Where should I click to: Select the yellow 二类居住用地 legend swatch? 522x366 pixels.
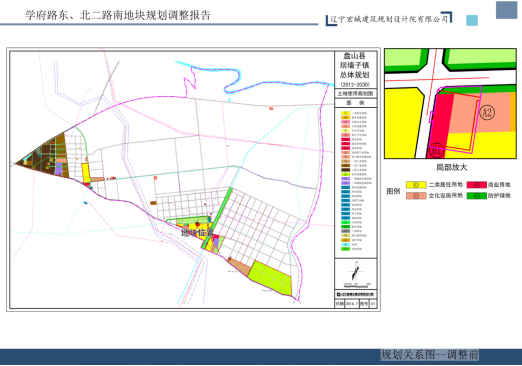pos(416,185)
